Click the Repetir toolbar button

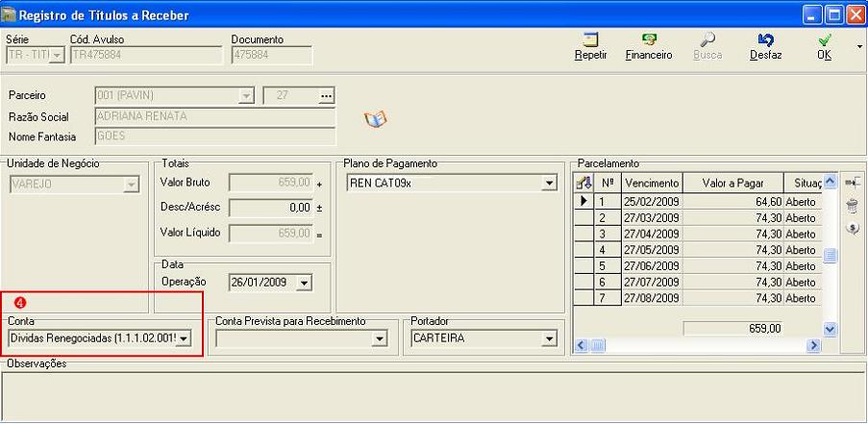pos(590,46)
